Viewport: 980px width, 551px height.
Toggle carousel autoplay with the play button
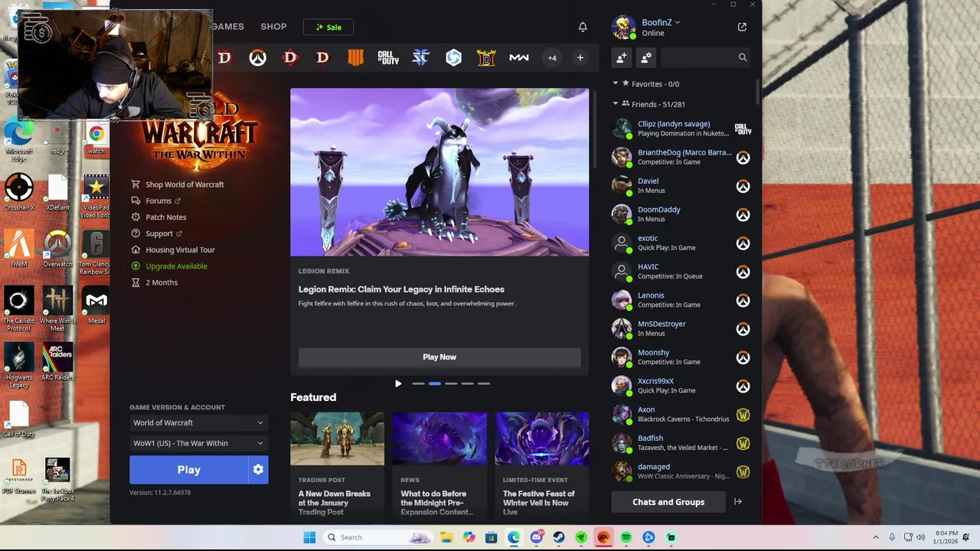coord(398,383)
